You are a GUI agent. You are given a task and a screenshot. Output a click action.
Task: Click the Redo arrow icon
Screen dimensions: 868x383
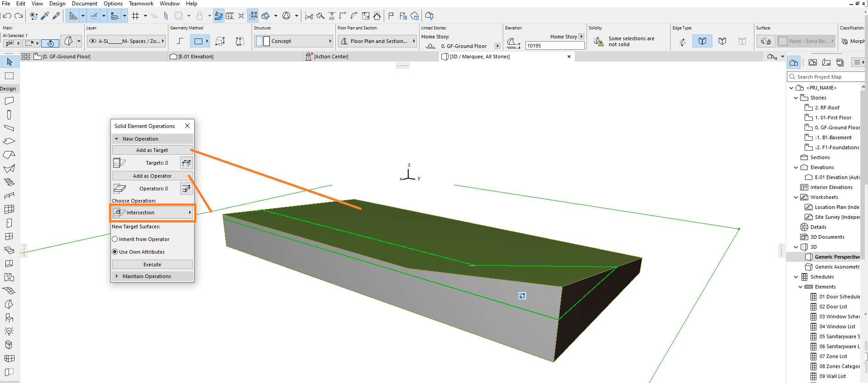coord(19,16)
